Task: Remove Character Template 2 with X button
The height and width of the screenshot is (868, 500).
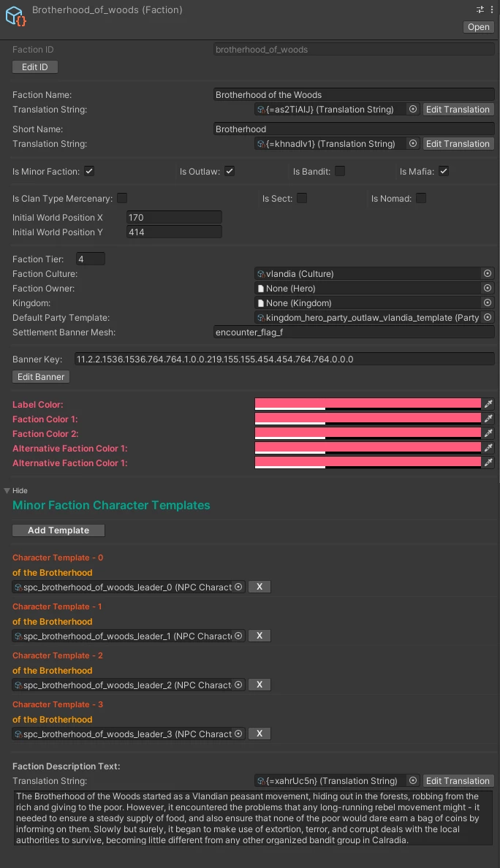Action: [259, 685]
